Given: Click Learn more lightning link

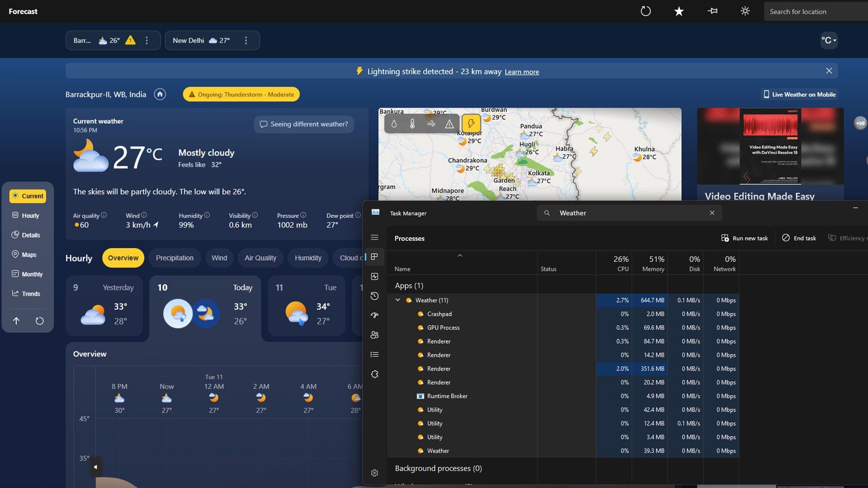Looking at the screenshot, I should [x=522, y=72].
